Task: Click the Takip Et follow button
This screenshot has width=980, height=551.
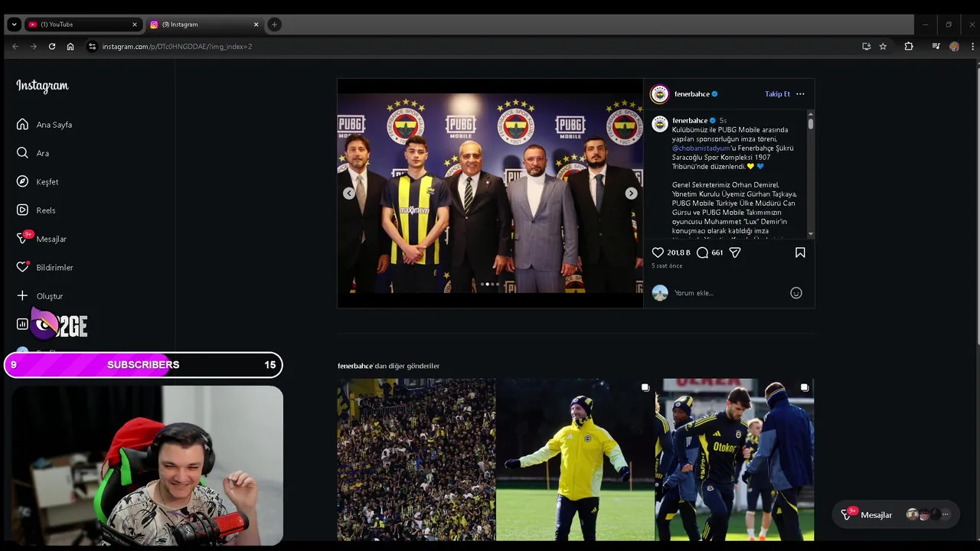Action: tap(777, 94)
